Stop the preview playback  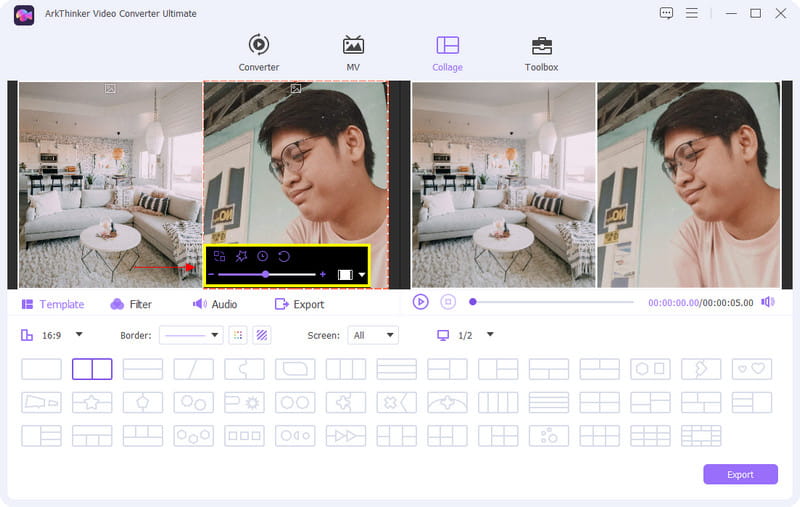pyautogui.click(x=448, y=302)
